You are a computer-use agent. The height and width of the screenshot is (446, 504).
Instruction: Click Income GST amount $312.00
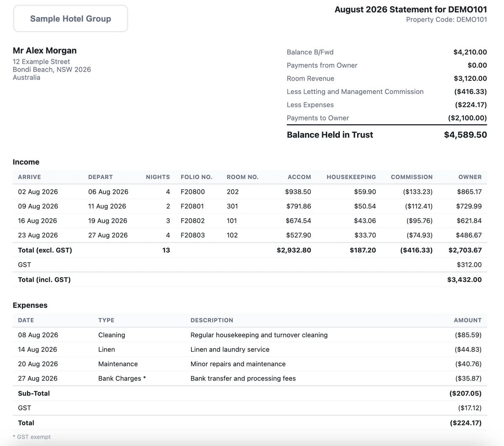pyautogui.click(x=469, y=265)
